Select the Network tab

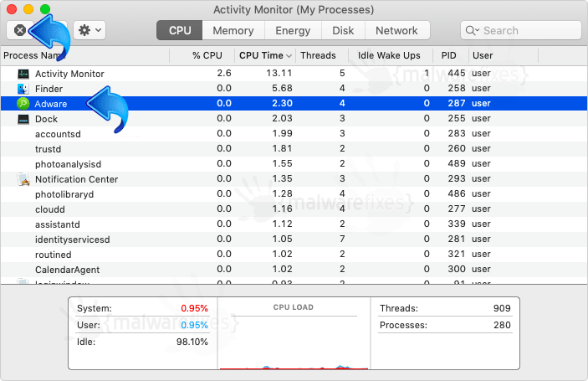(x=396, y=30)
